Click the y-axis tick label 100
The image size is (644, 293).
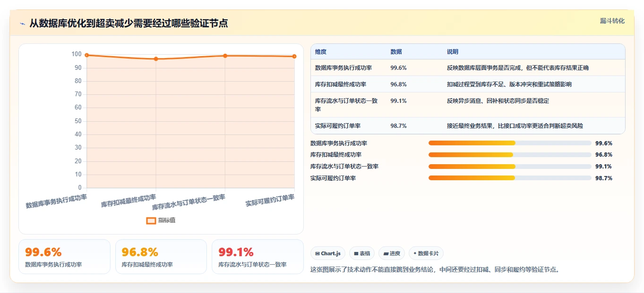(x=77, y=54)
